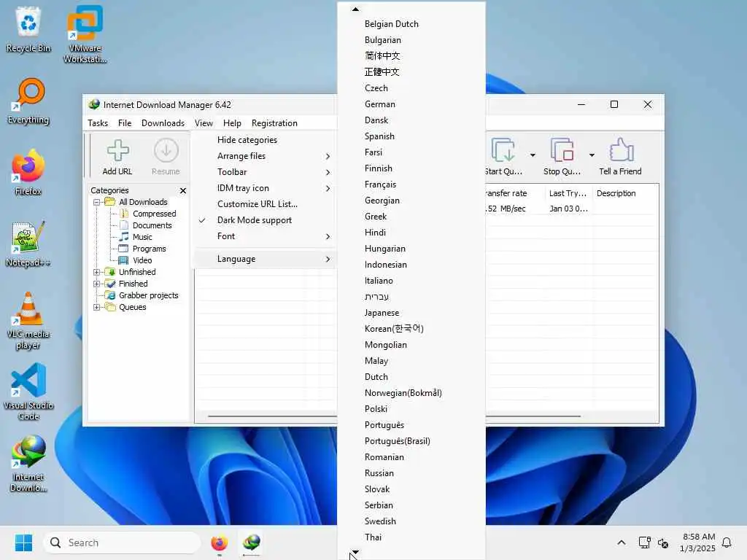
Task: Open Stop Queue dropdown arrow
Action: tap(592, 155)
